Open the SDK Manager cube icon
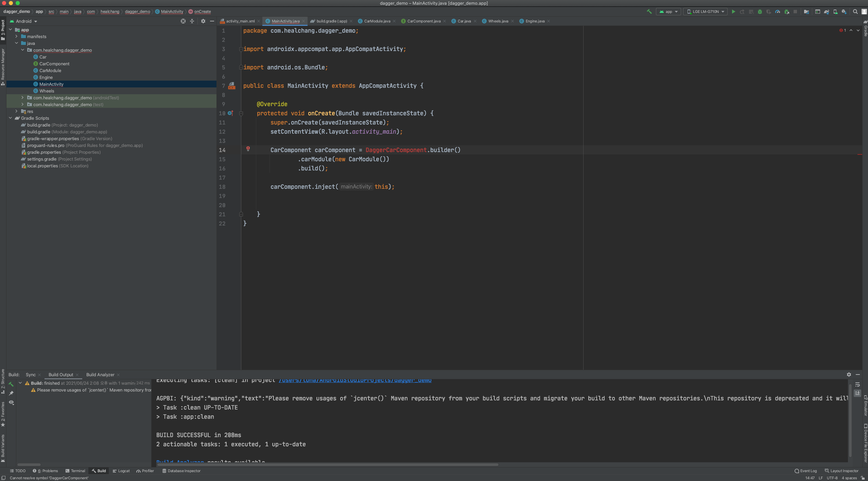 pos(844,12)
